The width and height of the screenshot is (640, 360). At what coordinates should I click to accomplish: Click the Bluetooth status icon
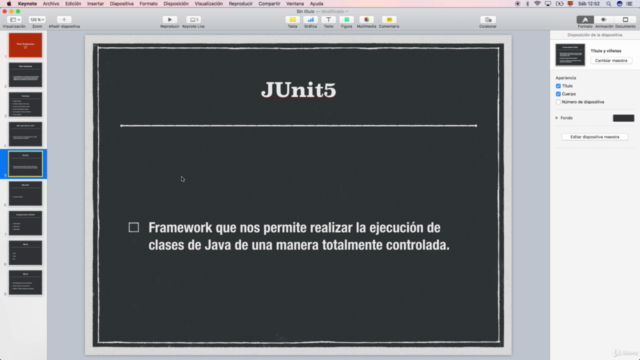coord(527,4)
